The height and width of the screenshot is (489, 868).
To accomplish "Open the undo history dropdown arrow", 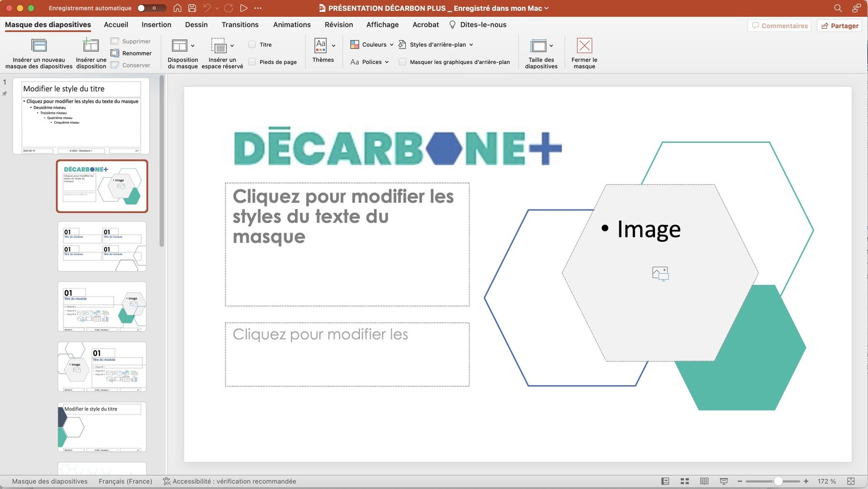I will pos(217,8).
